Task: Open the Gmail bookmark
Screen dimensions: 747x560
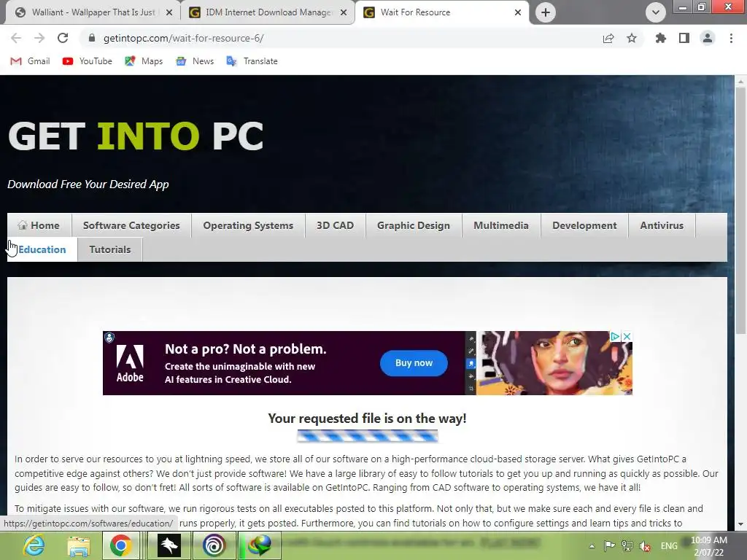Action: [x=30, y=61]
